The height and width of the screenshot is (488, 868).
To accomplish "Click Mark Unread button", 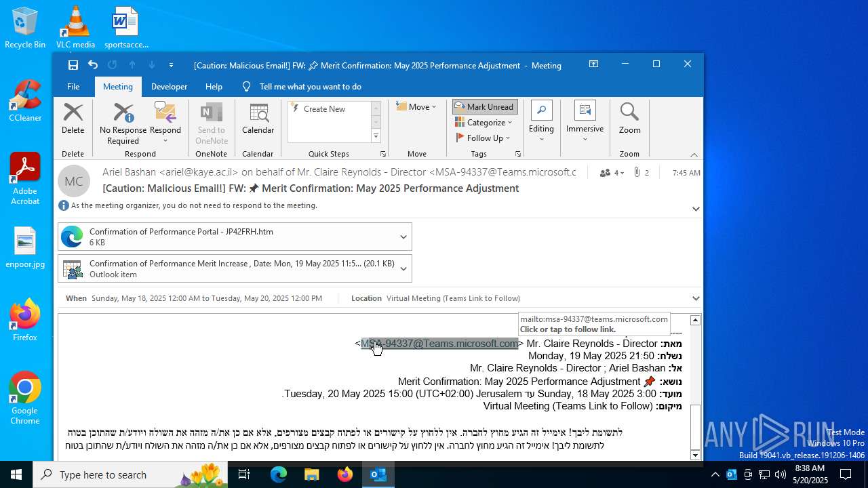I will click(485, 107).
